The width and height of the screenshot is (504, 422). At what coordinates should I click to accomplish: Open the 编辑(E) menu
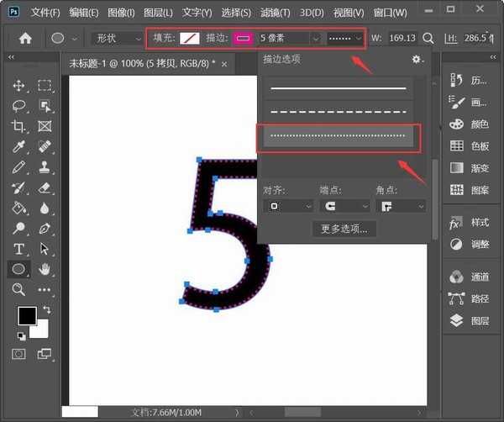pyautogui.click(x=83, y=13)
